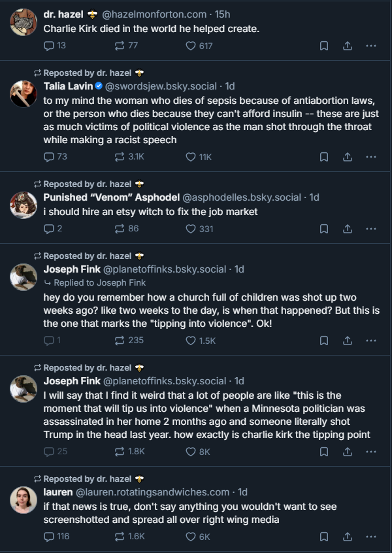
Task: Reply to the Minnesota politician post by Joseph Fink
Action: coord(49,452)
